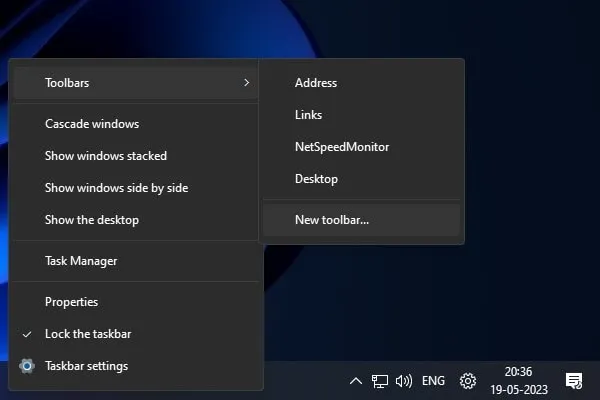Image resolution: width=600 pixels, height=400 pixels.
Task: Open Task Manager from the context menu
Action: click(x=135, y=261)
